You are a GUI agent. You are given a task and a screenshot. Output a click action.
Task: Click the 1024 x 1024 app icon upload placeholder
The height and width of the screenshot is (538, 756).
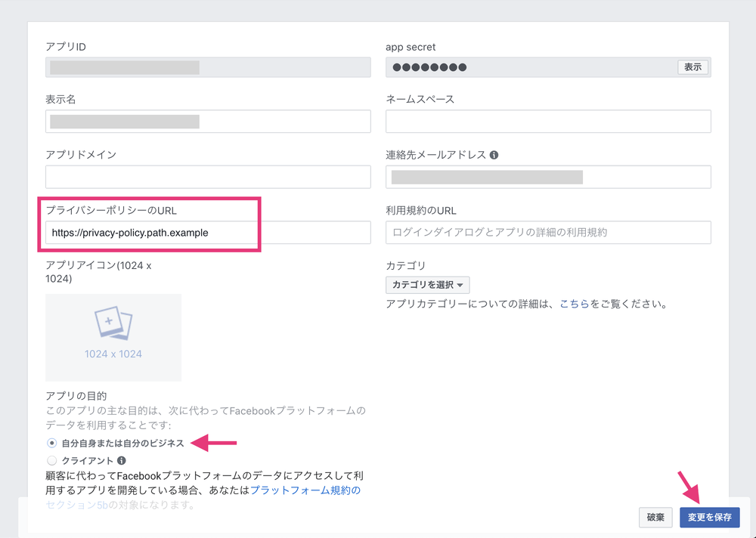point(113,337)
